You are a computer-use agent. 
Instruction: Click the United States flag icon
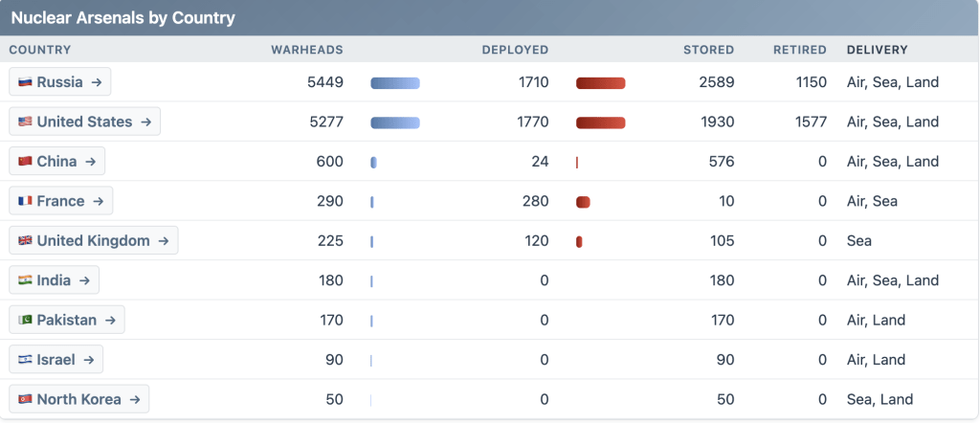25,122
